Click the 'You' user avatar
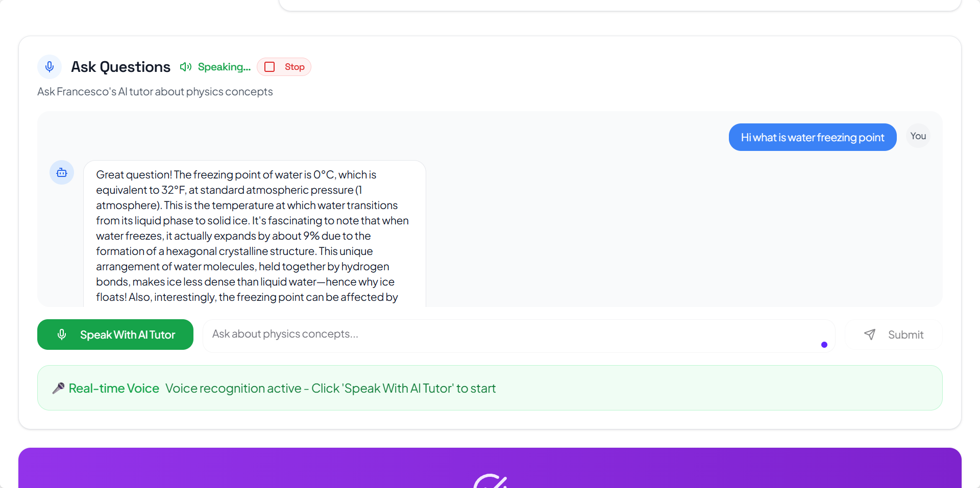This screenshot has height=488, width=980. [x=918, y=136]
